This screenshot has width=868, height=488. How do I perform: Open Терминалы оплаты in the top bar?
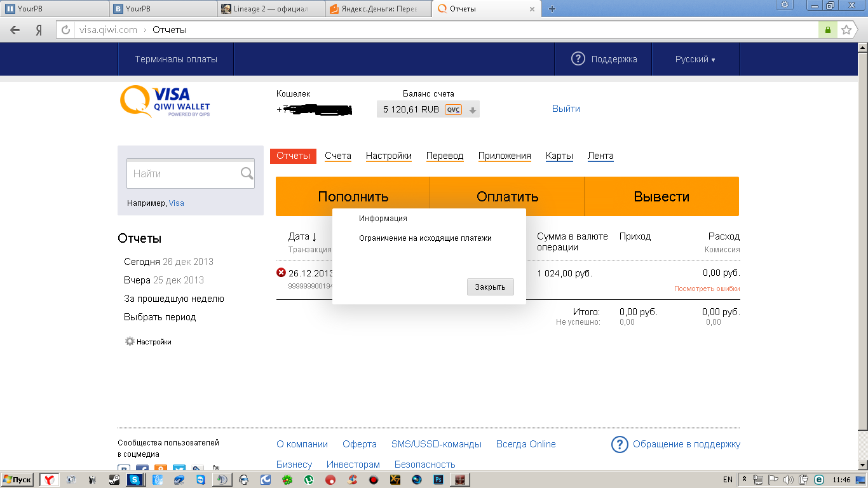[176, 59]
